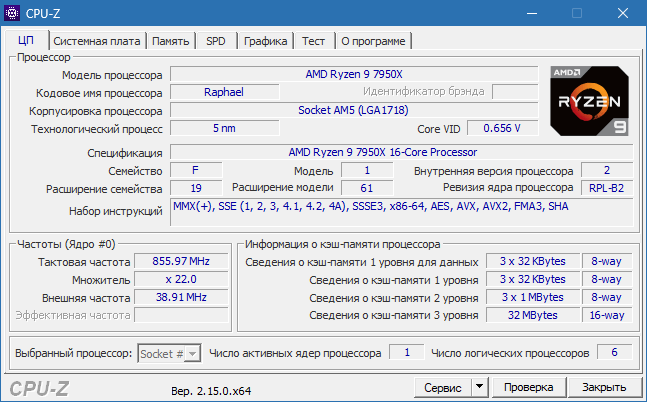Click the core revision value RPL-B2

tap(607, 188)
